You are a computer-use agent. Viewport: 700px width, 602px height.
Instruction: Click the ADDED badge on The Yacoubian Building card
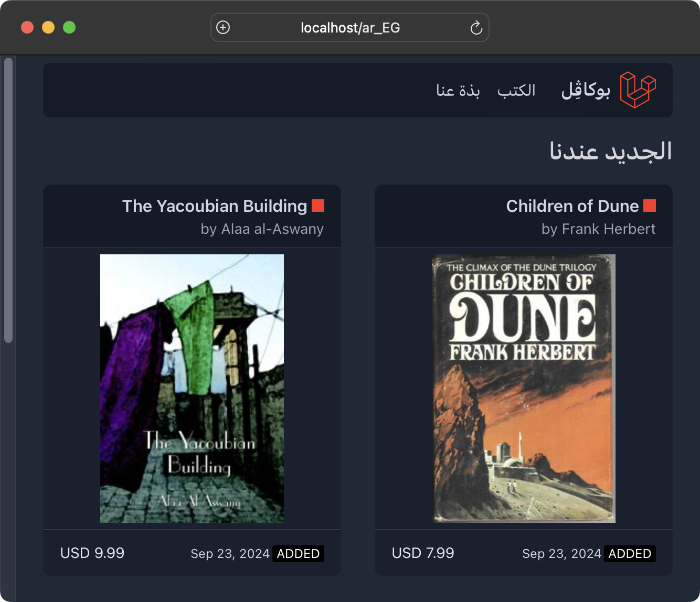point(298,554)
